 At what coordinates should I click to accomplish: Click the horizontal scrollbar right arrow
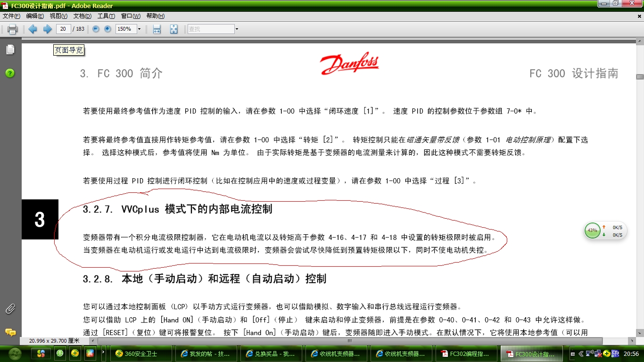coord(632,341)
